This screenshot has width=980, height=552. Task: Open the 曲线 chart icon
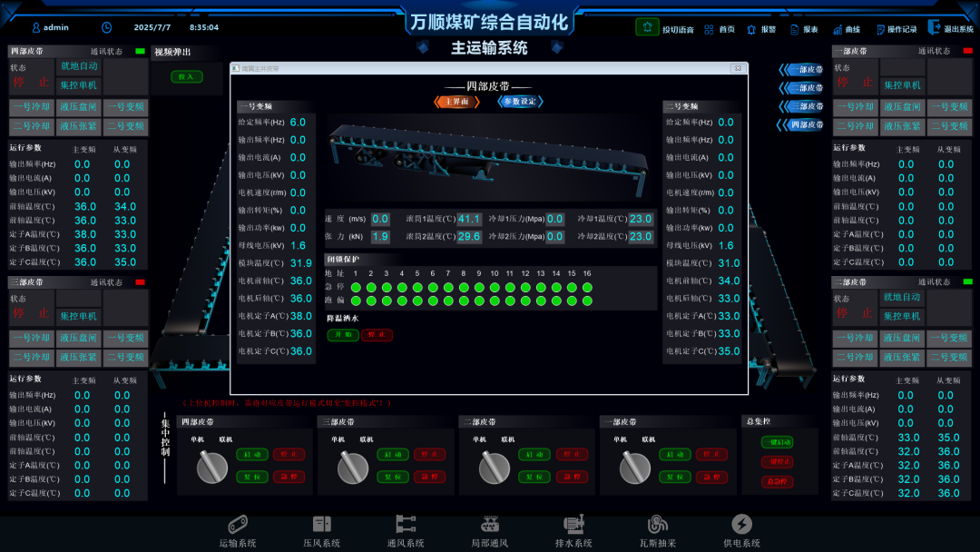pos(838,29)
